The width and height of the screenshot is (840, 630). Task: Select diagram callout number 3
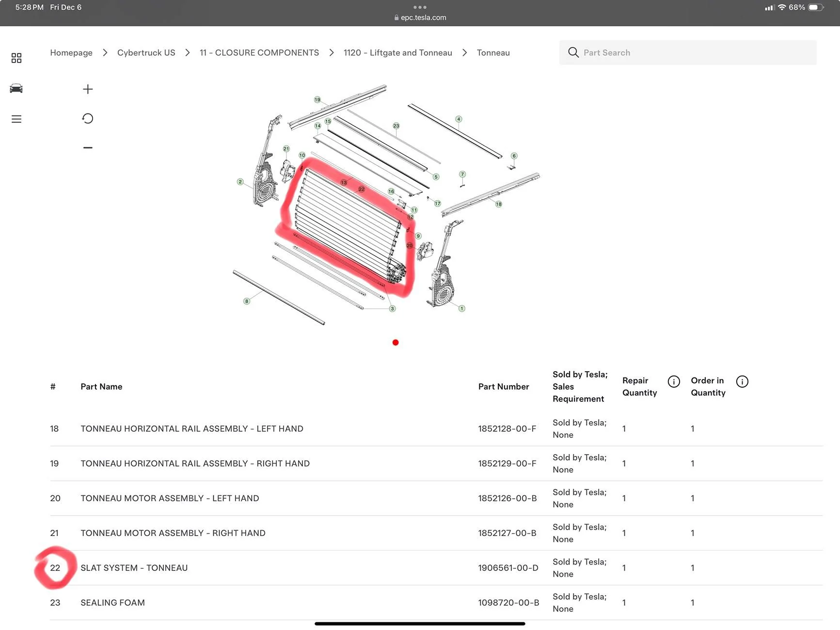click(x=393, y=309)
